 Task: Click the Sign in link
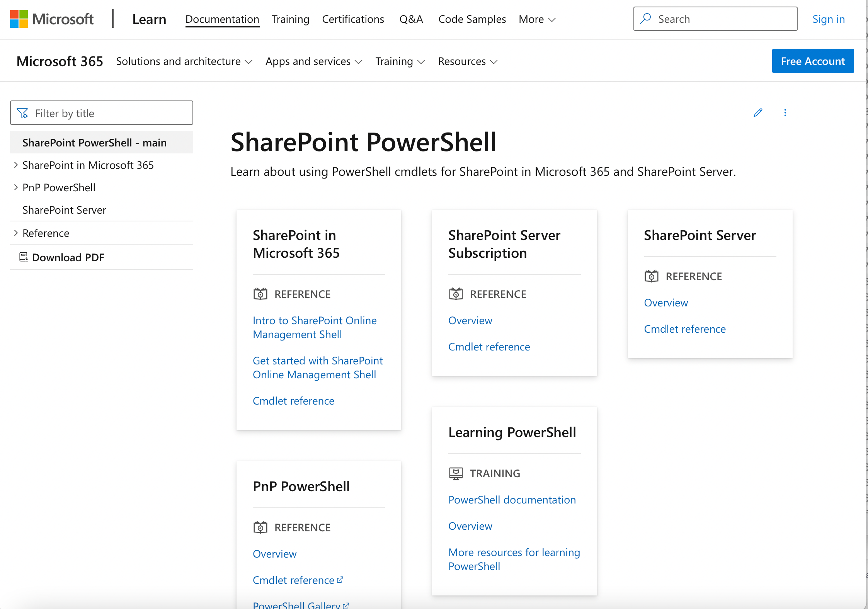point(829,19)
